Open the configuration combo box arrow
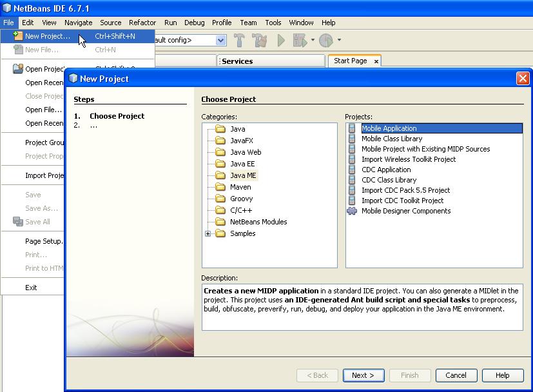Image resolution: width=533 pixels, height=392 pixels. (x=221, y=41)
